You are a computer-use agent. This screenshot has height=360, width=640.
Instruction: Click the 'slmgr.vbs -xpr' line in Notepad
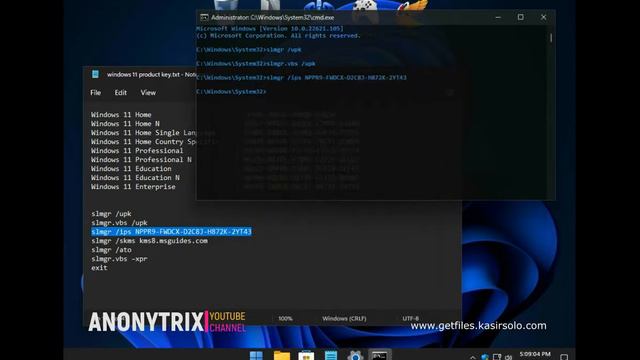pos(119,259)
